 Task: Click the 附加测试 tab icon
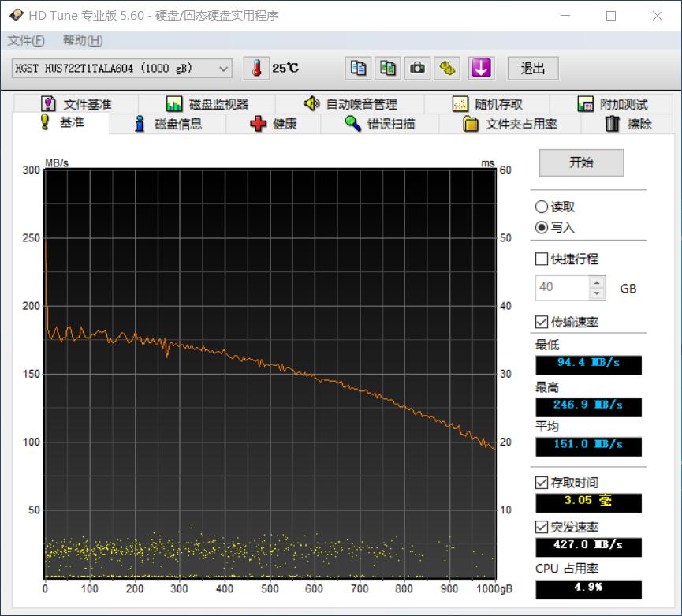(586, 104)
